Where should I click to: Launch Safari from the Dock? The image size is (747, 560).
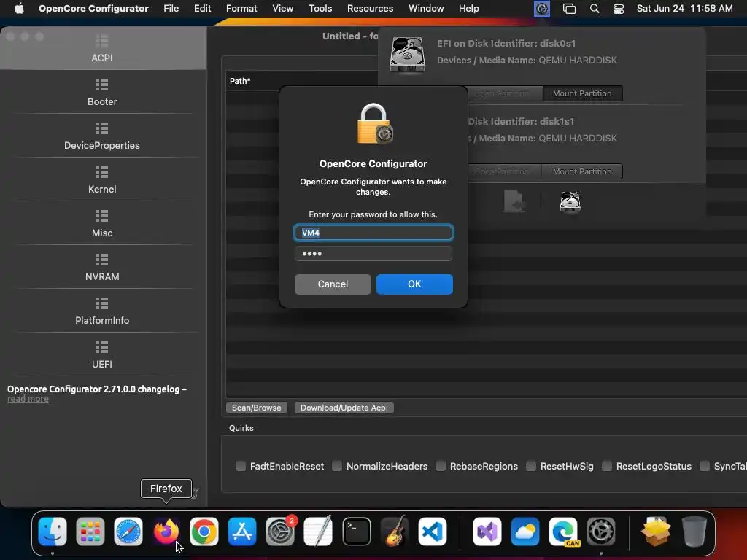(x=128, y=531)
